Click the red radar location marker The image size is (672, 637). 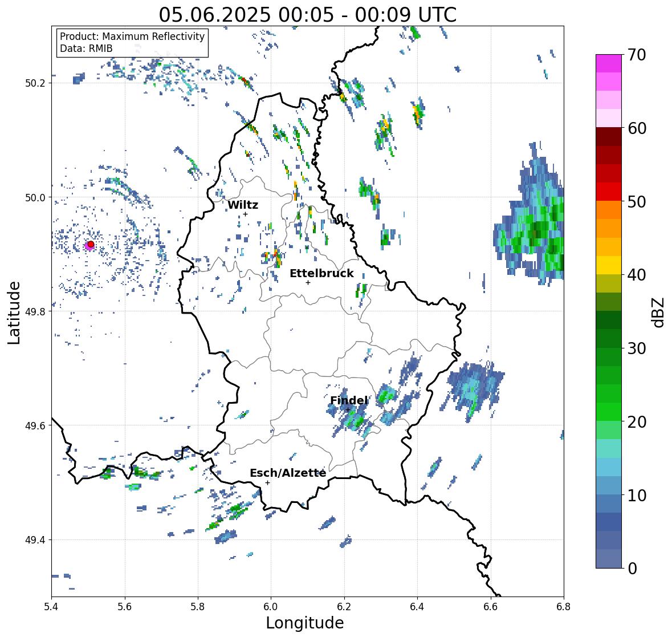point(91,244)
